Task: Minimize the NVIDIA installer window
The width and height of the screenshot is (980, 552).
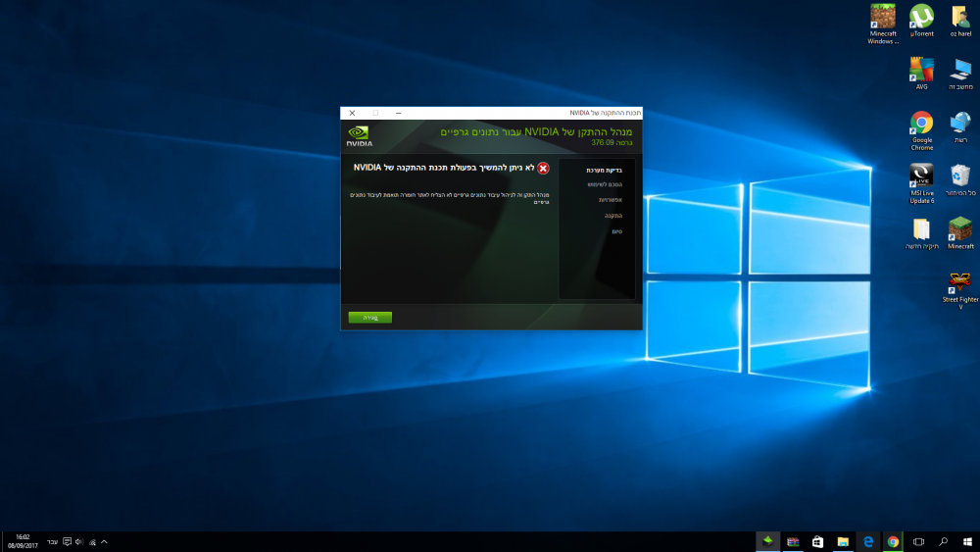Action: point(398,113)
